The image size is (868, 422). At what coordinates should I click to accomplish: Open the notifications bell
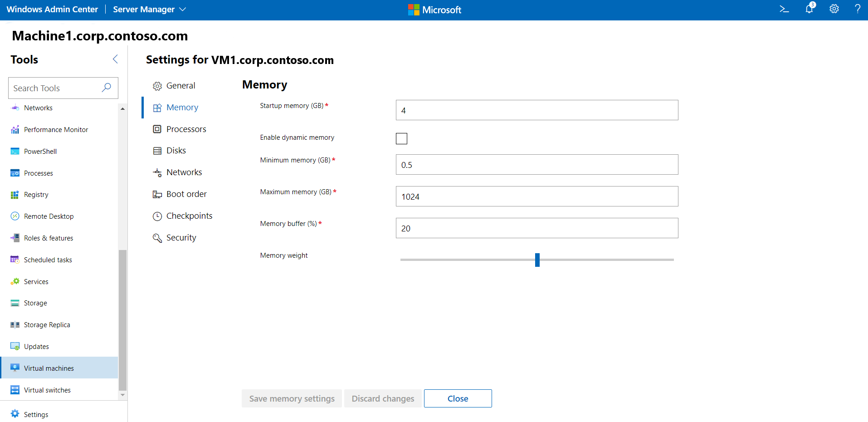pyautogui.click(x=809, y=9)
